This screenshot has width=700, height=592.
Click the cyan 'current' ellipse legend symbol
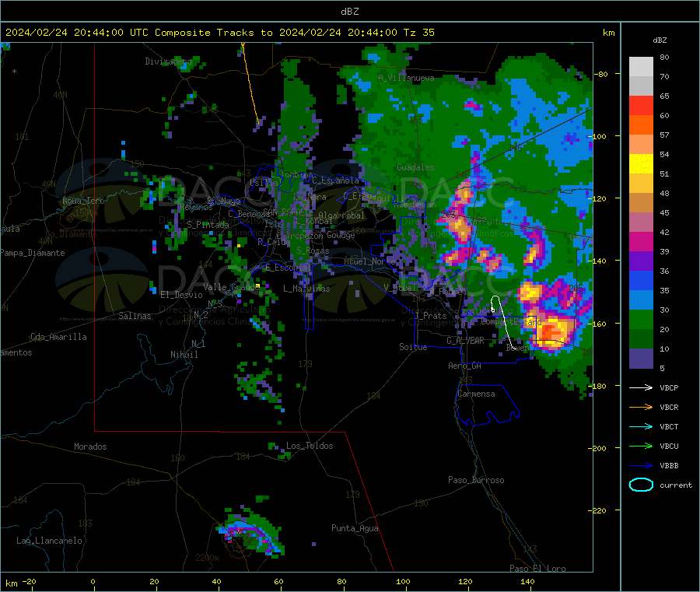click(x=641, y=485)
